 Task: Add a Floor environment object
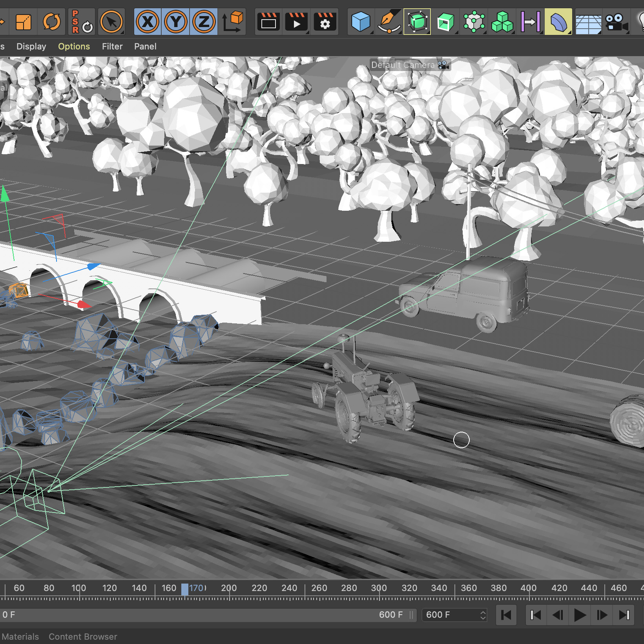[x=588, y=24]
